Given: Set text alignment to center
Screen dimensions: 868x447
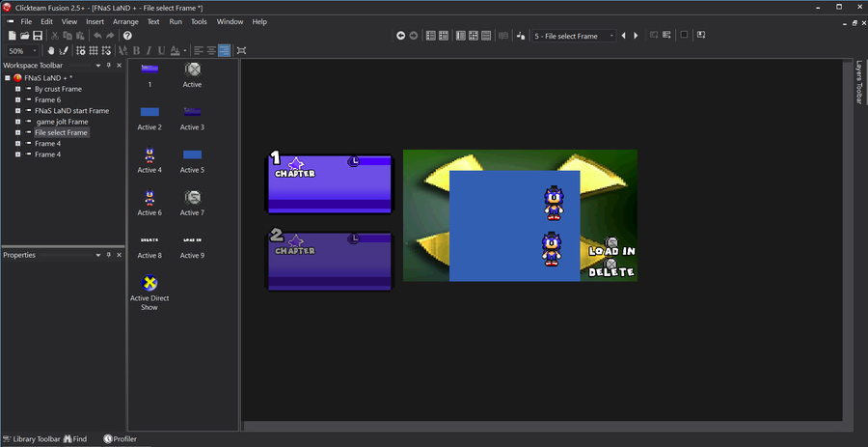Looking at the screenshot, I should point(211,50).
